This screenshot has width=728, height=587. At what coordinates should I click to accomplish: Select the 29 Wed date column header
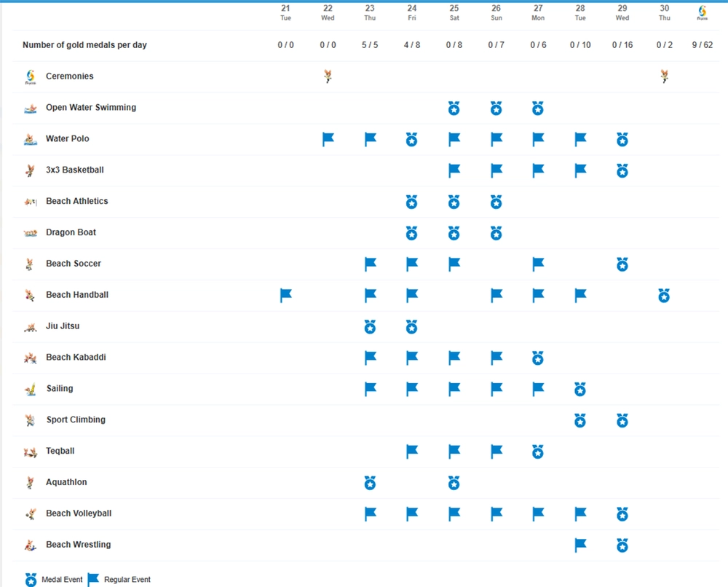(622, 12)
